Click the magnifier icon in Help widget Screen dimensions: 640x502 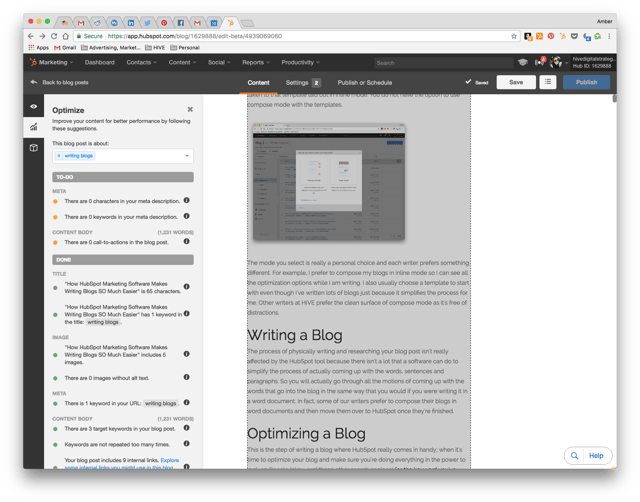[x=574, y=455]
